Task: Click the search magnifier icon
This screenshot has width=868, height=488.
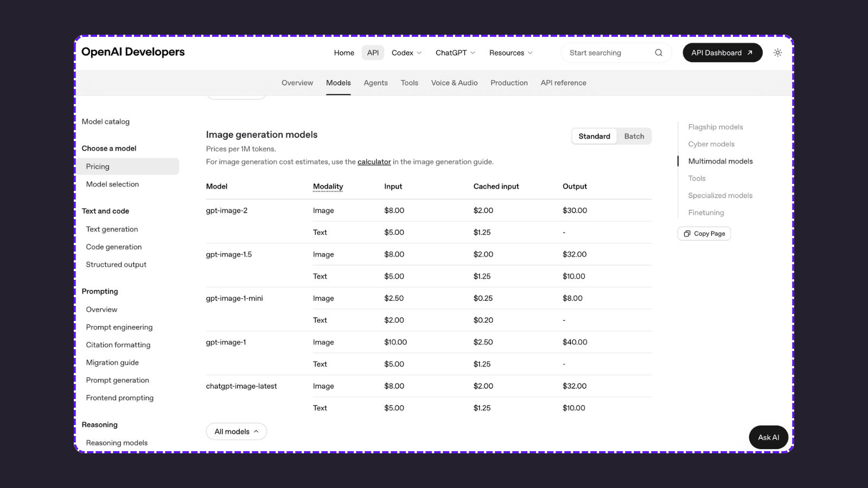Action: 659,53
